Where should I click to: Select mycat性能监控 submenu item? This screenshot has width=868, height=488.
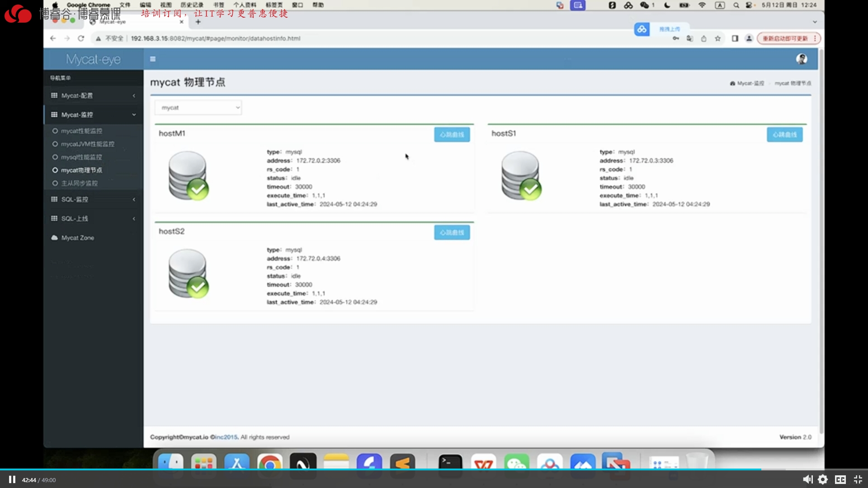81,131
